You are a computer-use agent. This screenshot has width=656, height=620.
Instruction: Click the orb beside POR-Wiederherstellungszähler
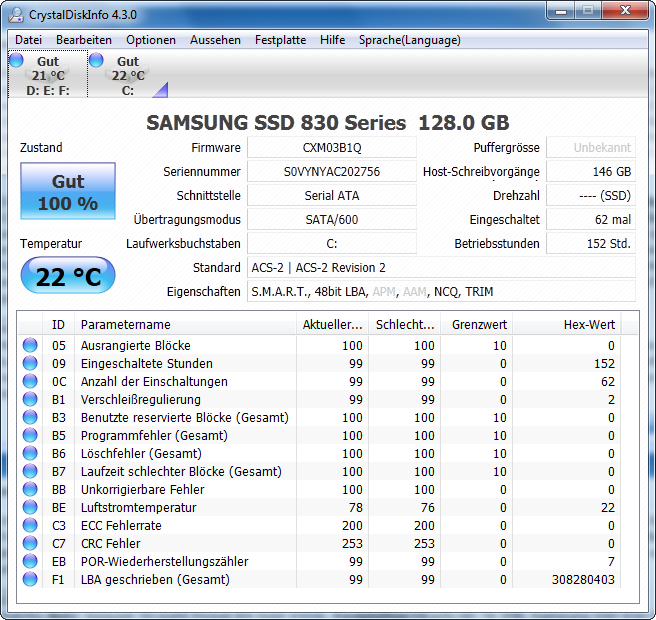30,561
